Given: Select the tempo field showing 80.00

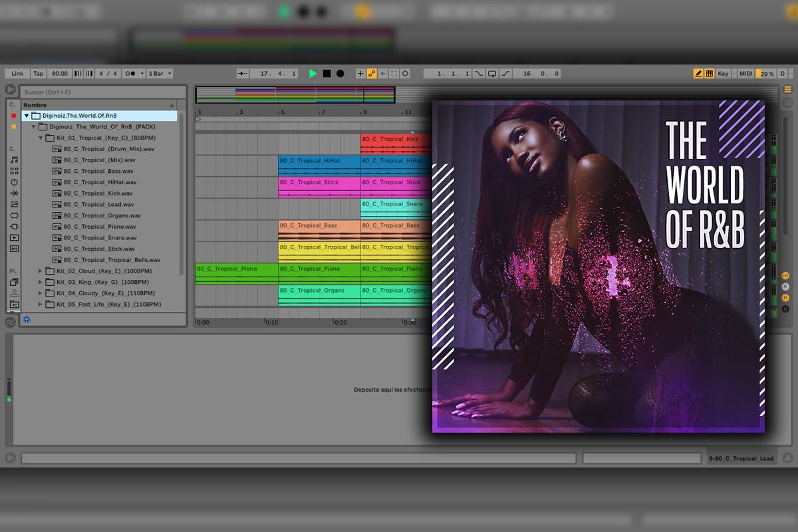Looking at the screenshot, I should pyautogui.click(x=60, y=74).
